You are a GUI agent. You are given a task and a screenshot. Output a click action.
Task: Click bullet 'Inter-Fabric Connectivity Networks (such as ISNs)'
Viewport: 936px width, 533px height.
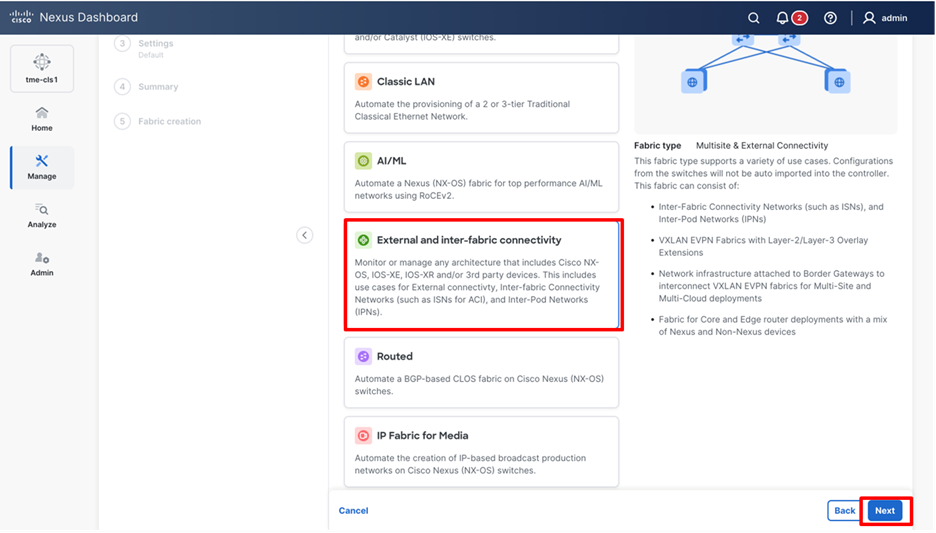(x=771, y=213)
